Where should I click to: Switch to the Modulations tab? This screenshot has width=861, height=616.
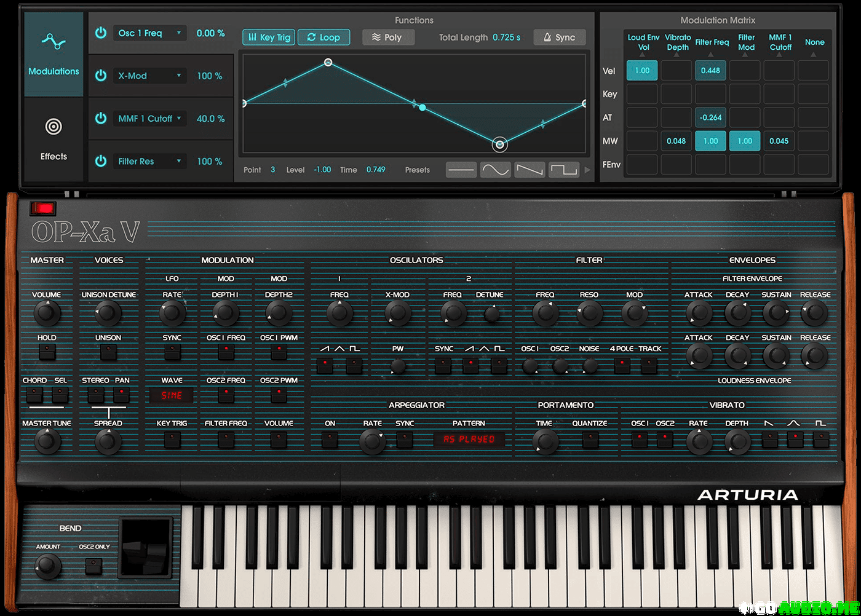tap(54, 54)
